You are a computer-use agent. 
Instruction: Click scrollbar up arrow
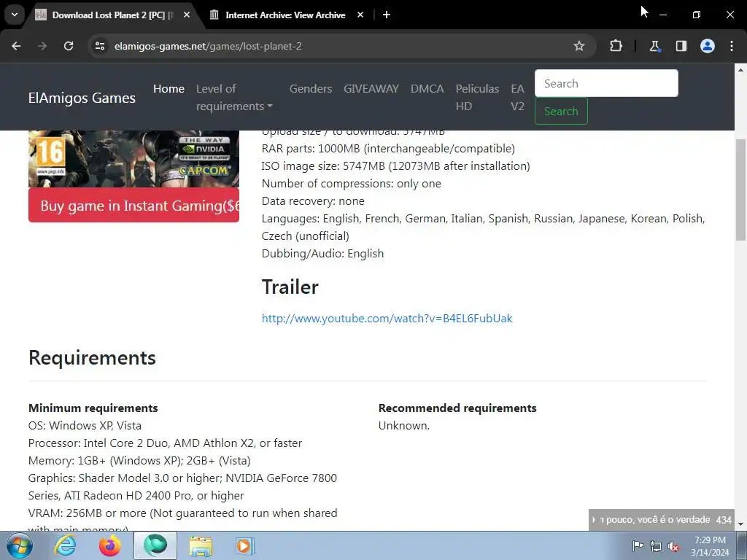point(741,70)
